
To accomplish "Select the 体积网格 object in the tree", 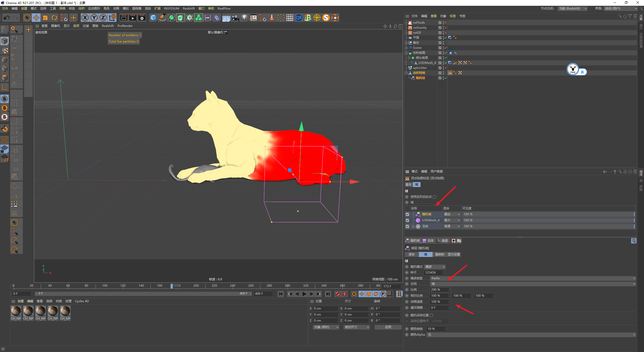I will tap(419, 73).
